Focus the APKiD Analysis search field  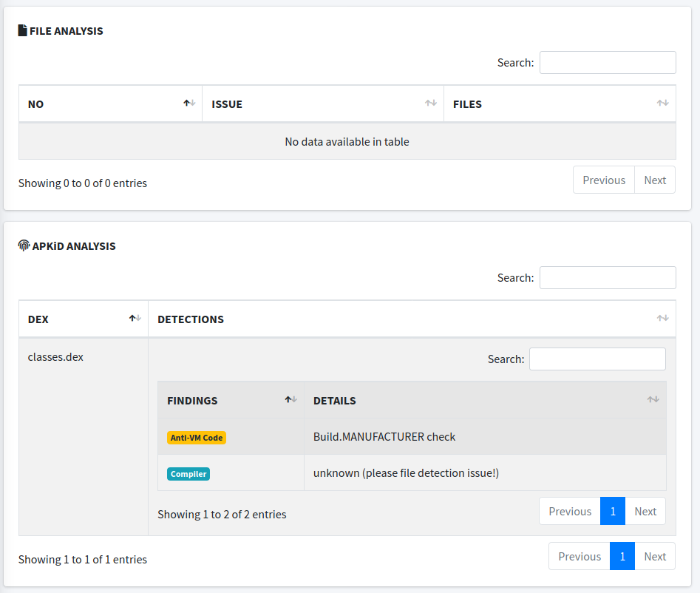pos(608,278)
